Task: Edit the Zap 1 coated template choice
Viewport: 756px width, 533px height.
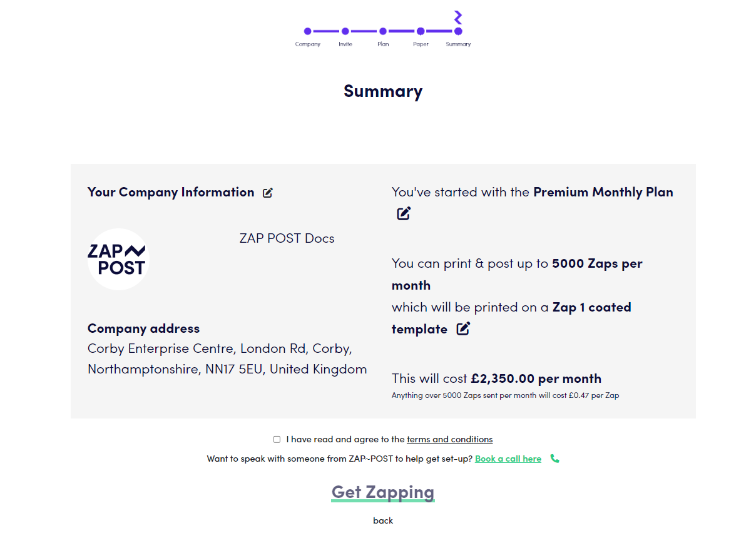Action: [x=463, y=328]
